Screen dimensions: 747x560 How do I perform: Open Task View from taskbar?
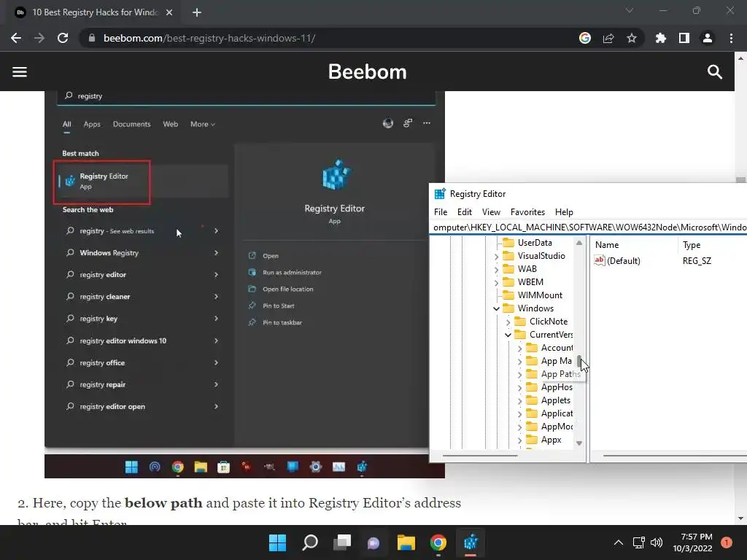tap(341, 542)
